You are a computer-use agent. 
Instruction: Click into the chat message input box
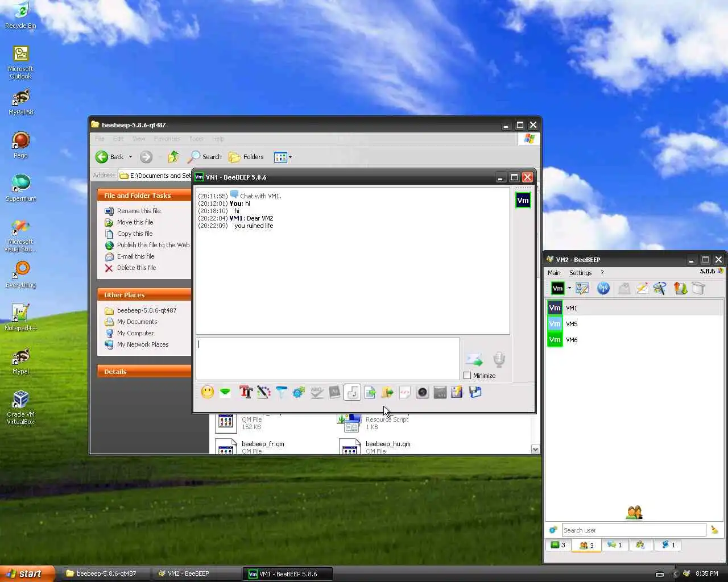(328, 359)
